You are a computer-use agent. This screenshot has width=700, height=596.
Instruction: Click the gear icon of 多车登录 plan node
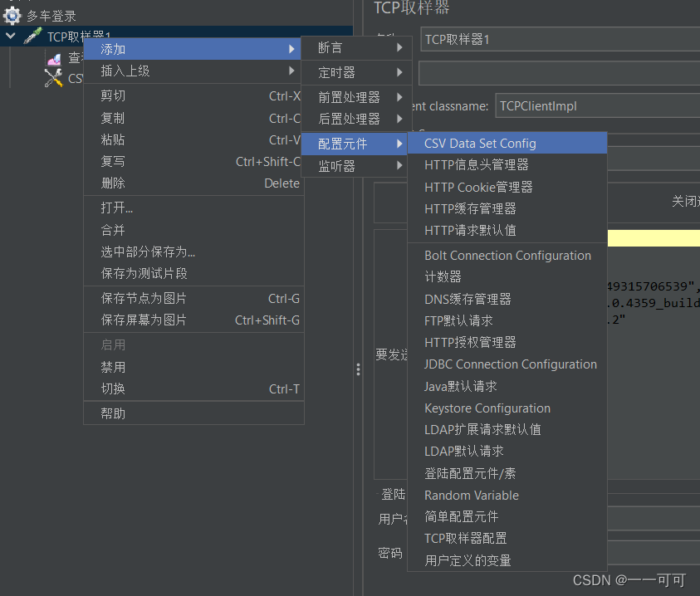tap(11, 15)
